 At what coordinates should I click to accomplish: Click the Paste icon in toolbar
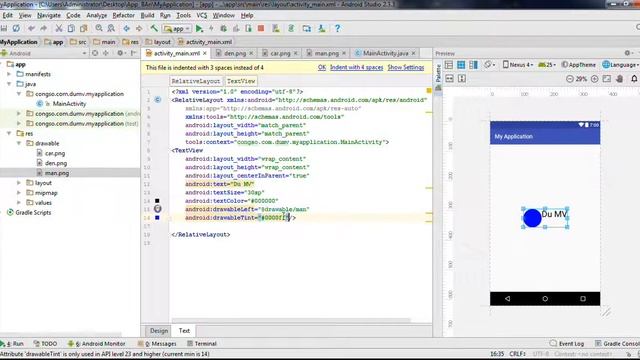pos(84,29)
